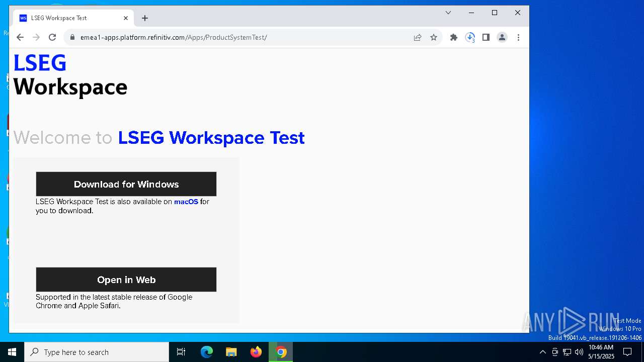Image resolution: width=644 pixels, height=362 pixels.
Task: Close the LSEG Workspace Test tab
Action: 126,18
